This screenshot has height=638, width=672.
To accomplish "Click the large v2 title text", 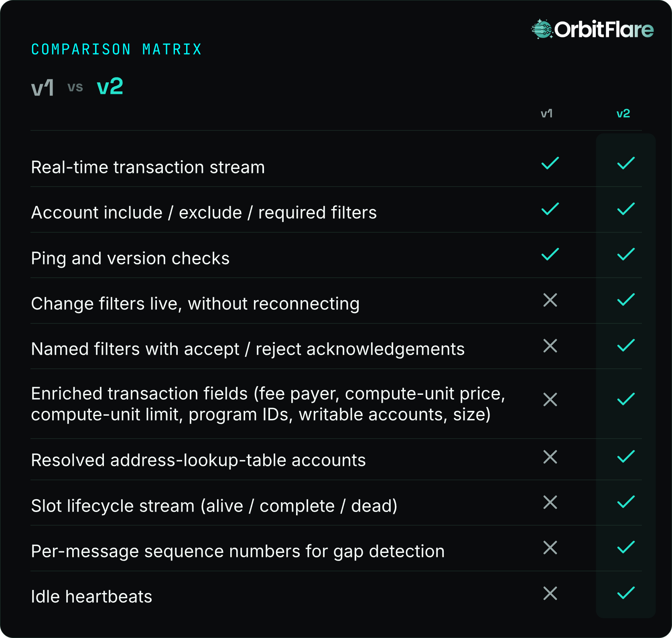I will 110,86.
